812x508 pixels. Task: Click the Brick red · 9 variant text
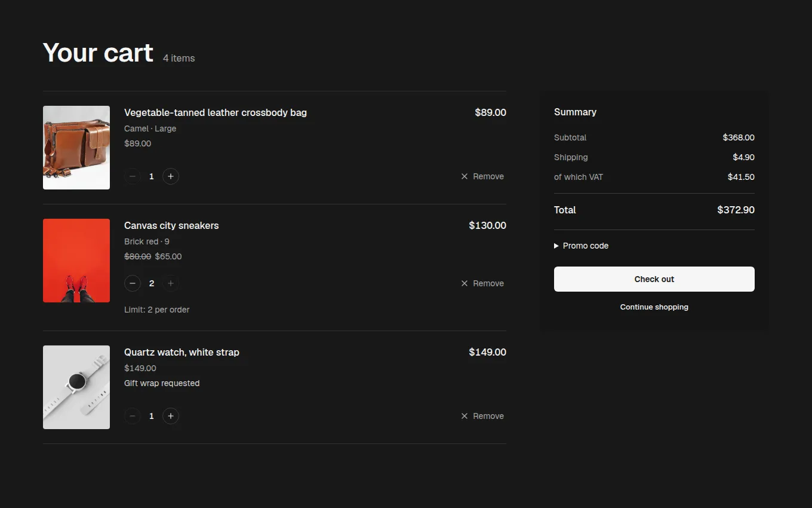pos(147,241)
